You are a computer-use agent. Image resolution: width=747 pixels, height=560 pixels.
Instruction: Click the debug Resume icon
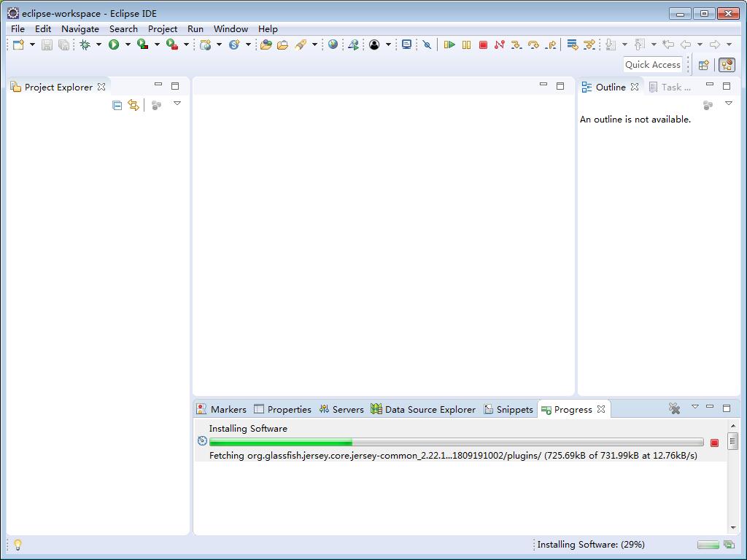tap(449, 44)
